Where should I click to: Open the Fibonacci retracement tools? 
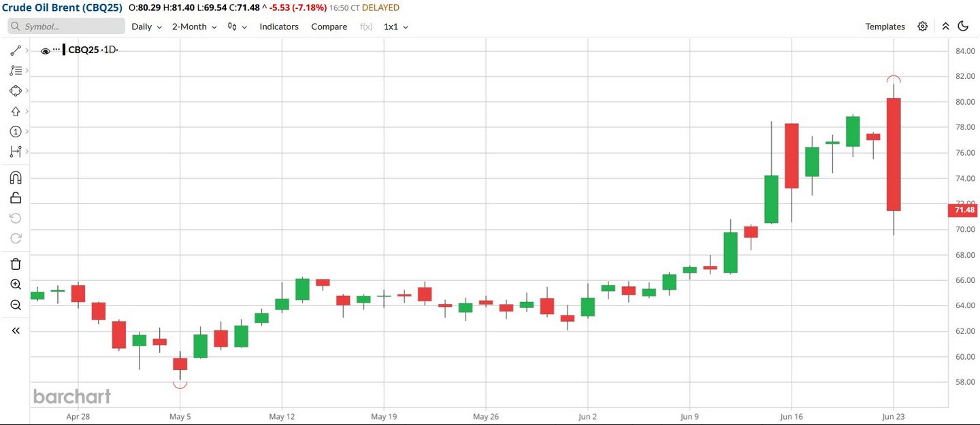pos(16,71)
